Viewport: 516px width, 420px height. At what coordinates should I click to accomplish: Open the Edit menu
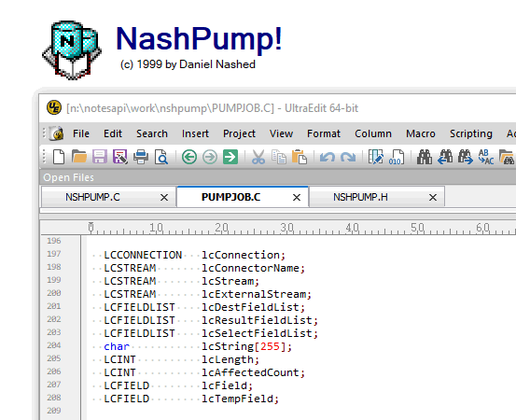113,133
